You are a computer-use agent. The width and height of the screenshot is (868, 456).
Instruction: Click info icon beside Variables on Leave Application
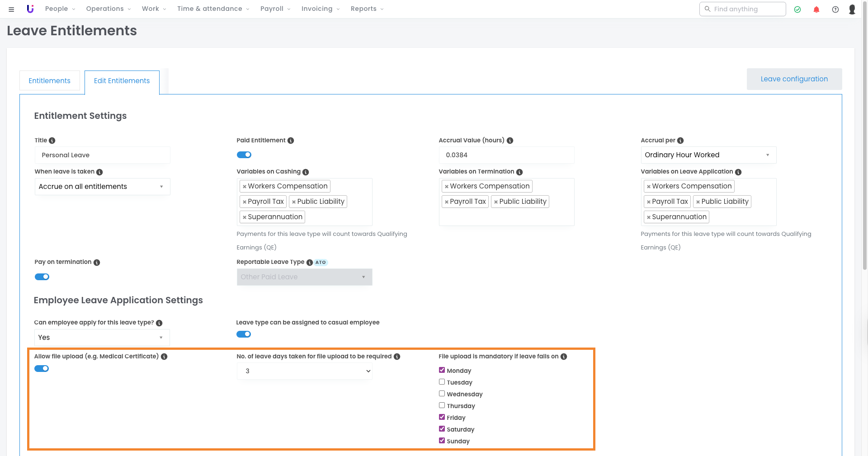pos(738,172)
